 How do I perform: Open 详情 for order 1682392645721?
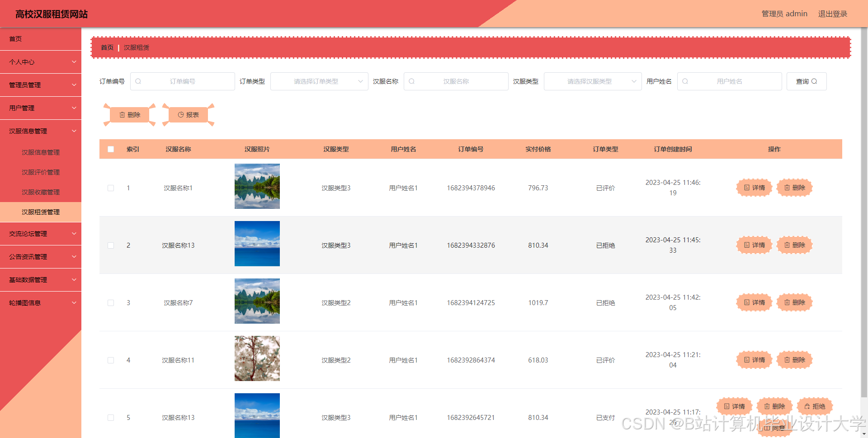(x=734, y=406)
